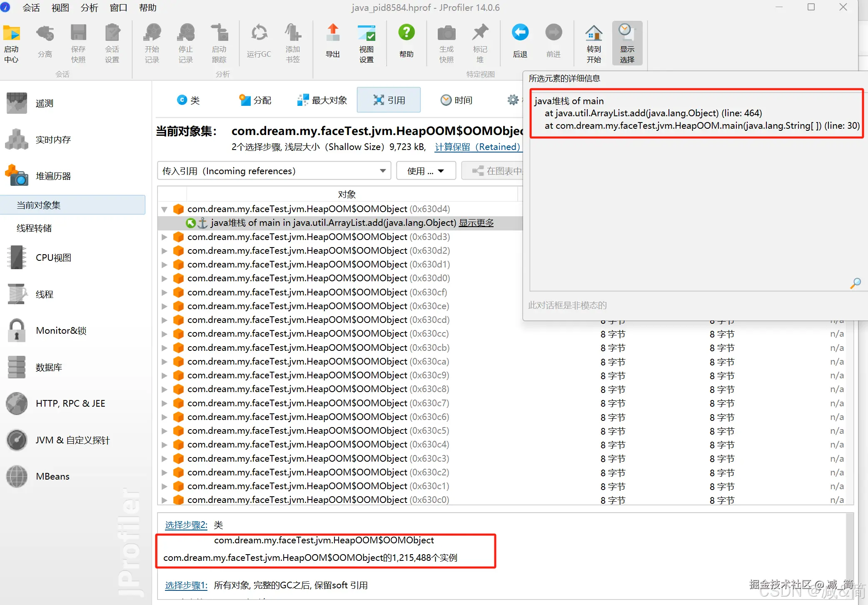Collapse the HeapOOM$OOMObject (0x630d4) node
This screenshot has width=868, height=605.
(165, 209)
